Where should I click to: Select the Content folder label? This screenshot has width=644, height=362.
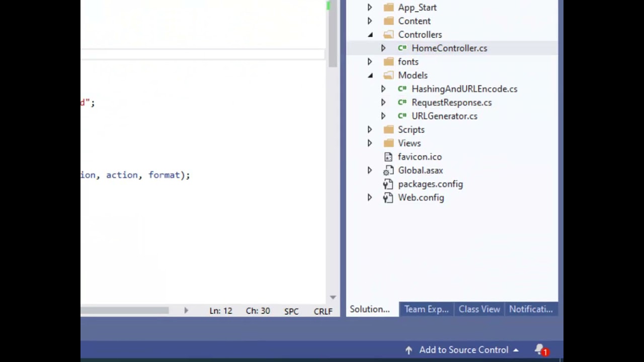click(414, 21)
